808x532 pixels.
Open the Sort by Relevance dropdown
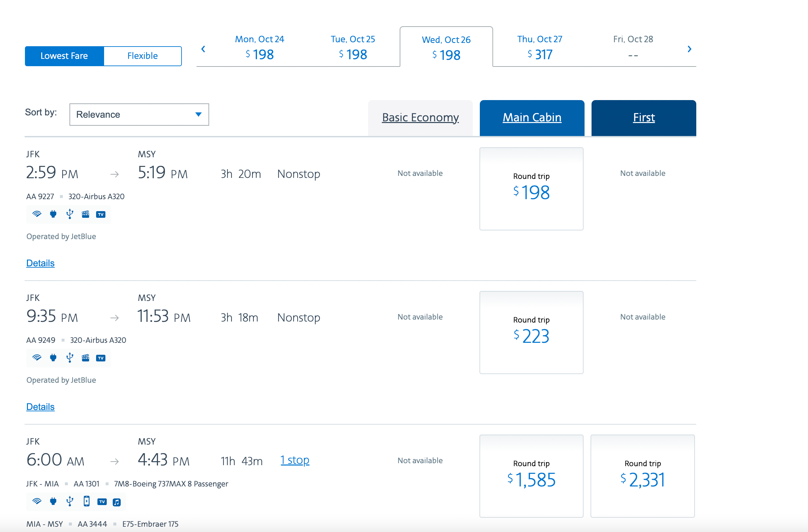point(139,114)
